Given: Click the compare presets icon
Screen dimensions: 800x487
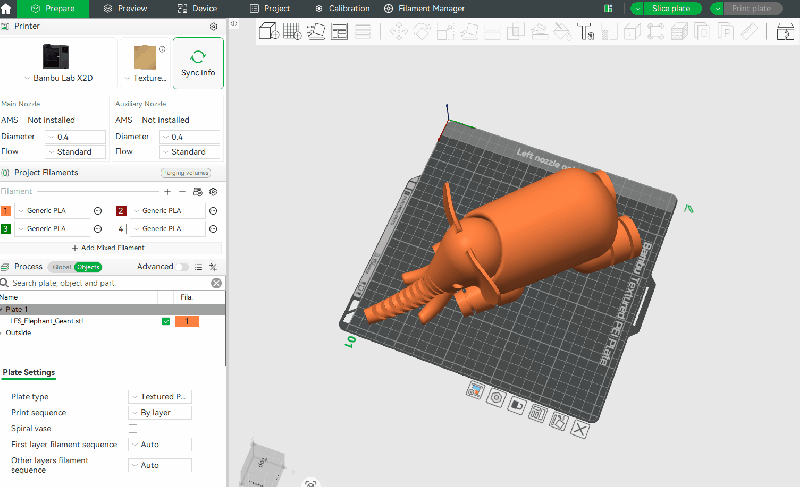Looking at the screenshot, I should tap(213, 267).
